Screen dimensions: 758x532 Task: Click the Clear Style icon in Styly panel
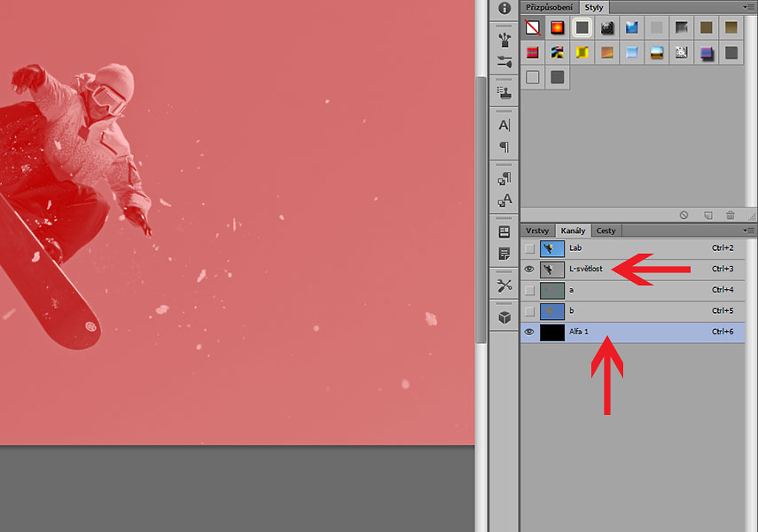coord(684,215)
